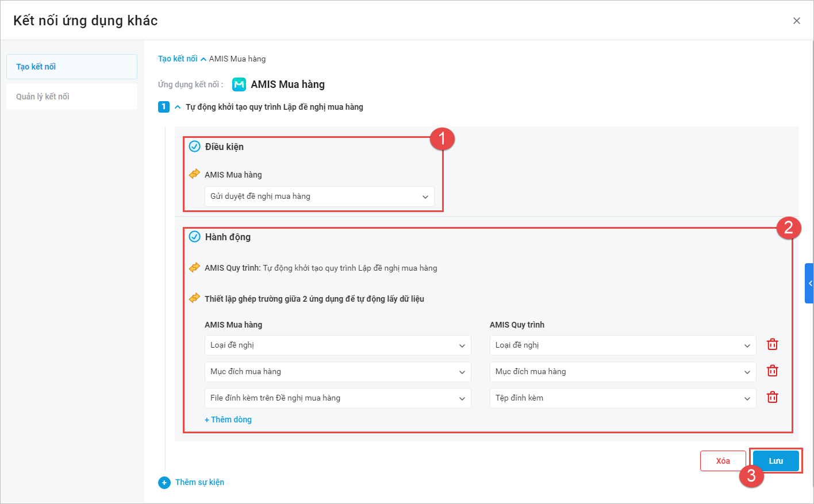Expand the blue side panel arrow tab
The width and height of the screenshot is (814, 504).
809,283
